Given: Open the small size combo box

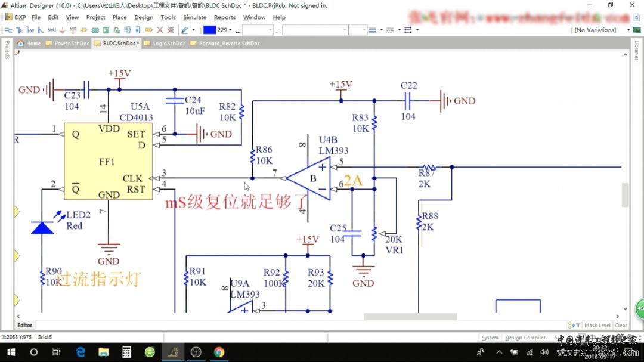Looking at the screenshot, I should [x=357, y=30].
